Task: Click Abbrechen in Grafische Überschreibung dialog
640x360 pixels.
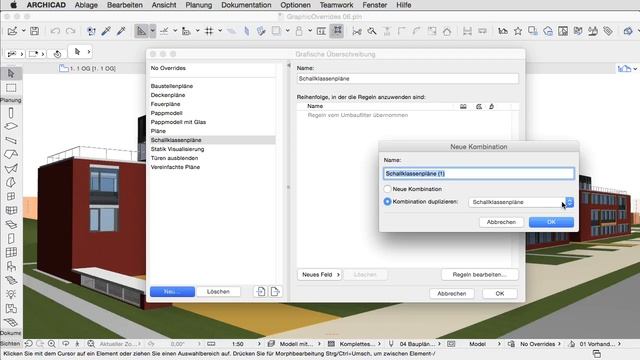Action: point(452,293)
